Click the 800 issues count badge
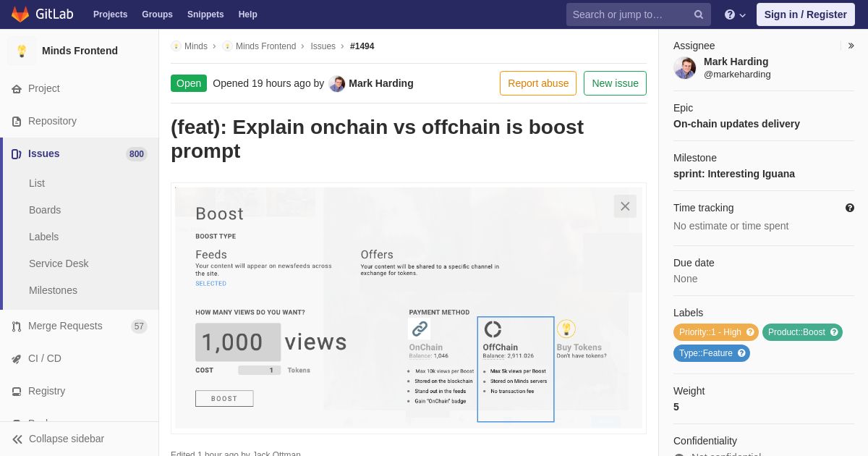 (x=136, y=153)
